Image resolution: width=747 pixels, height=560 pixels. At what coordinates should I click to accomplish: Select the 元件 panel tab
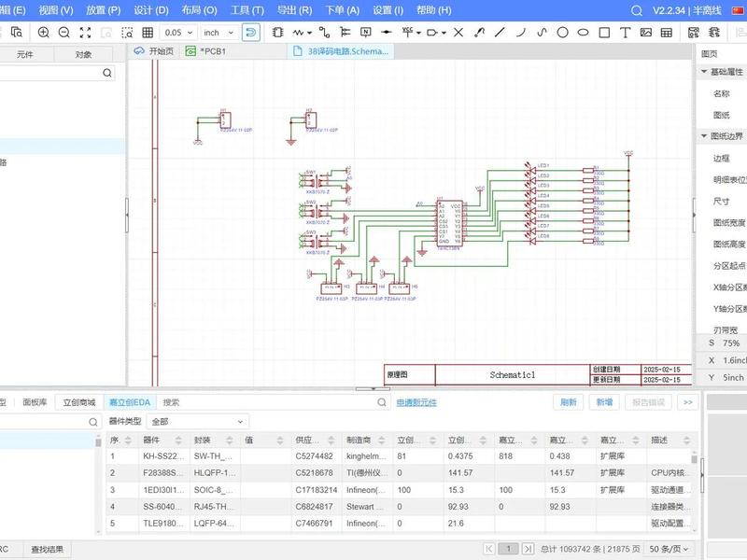coord(25,55)
